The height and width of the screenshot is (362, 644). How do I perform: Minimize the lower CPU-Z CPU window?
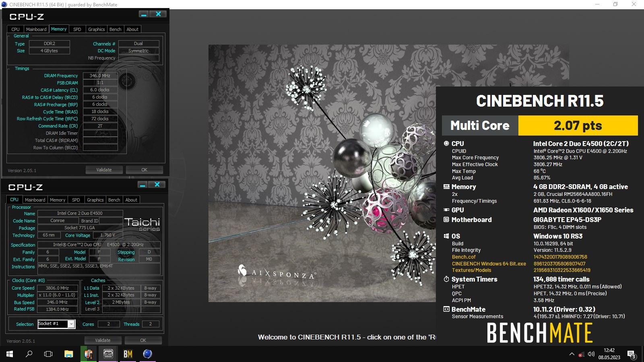(142, 185)
